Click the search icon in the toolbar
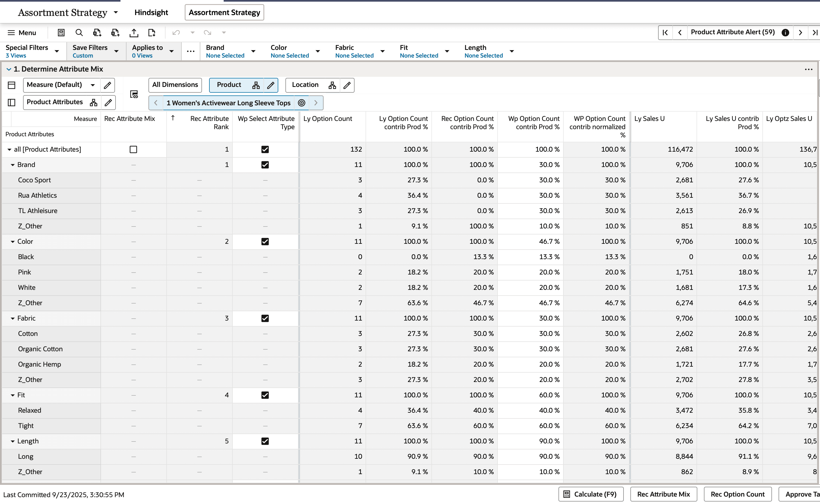The height and width of the screenshot is (504, 820). click(79, 32)
